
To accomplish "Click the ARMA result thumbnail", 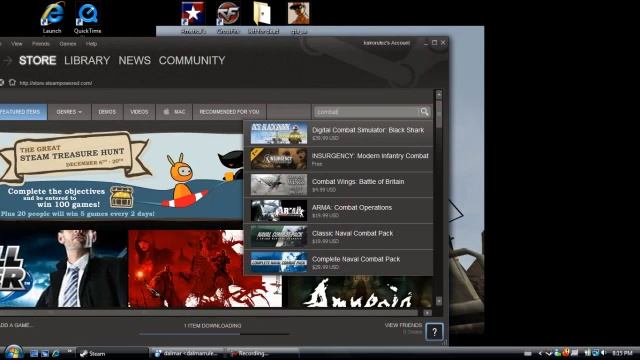I will click(x=279, y=211).
